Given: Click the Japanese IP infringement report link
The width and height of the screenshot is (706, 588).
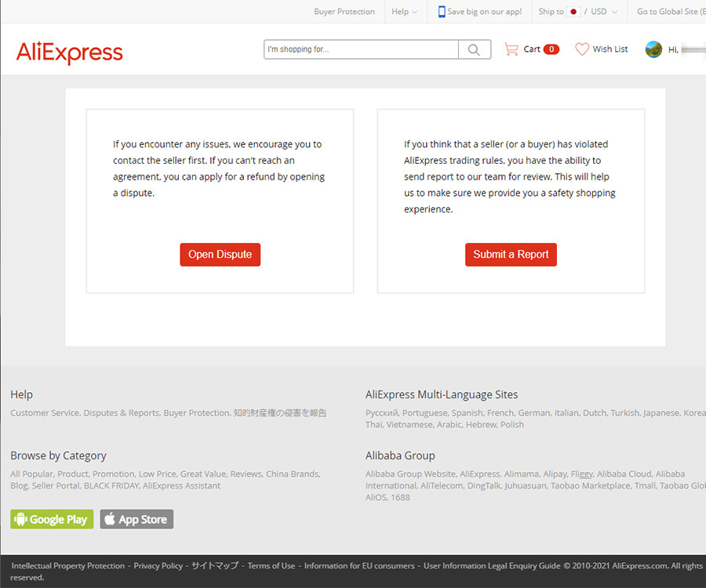Looking at the screenshot, I should pyautogui.click(x=279, y=413).
